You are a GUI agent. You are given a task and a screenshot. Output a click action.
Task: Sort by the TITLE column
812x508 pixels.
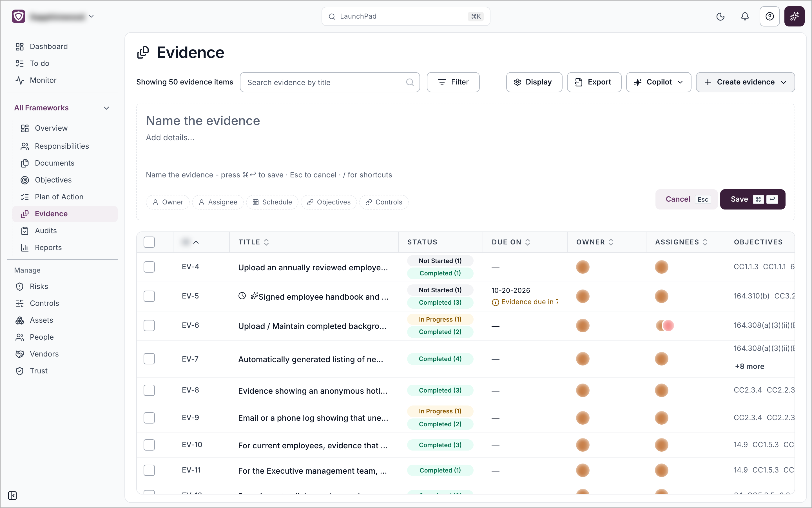tap(254, 242)
